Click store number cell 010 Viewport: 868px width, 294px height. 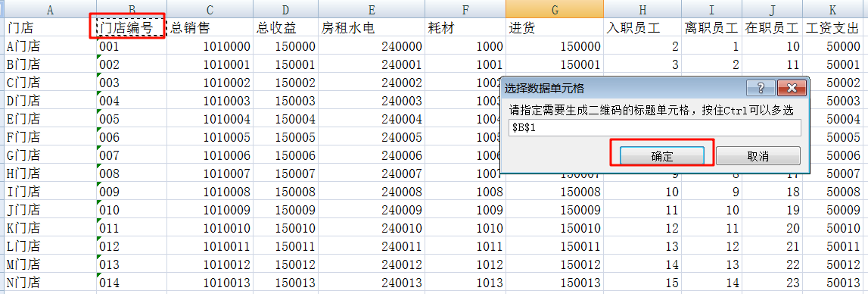pos(132,210)
